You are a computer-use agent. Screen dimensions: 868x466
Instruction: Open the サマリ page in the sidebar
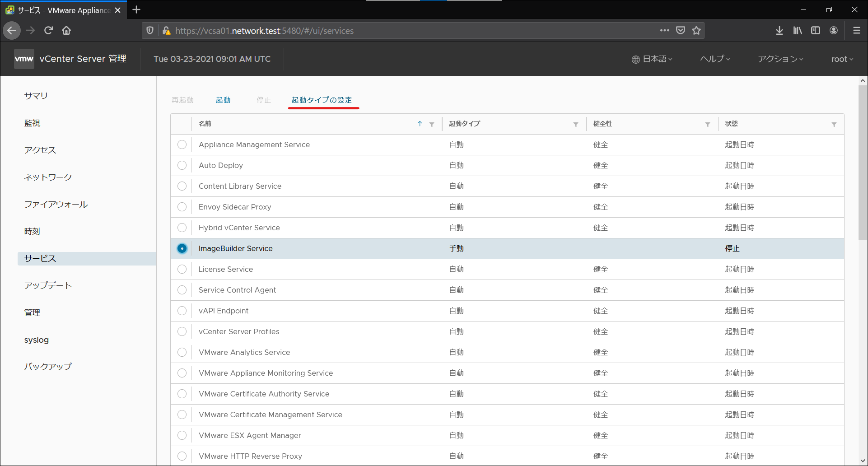click(36, 96)
